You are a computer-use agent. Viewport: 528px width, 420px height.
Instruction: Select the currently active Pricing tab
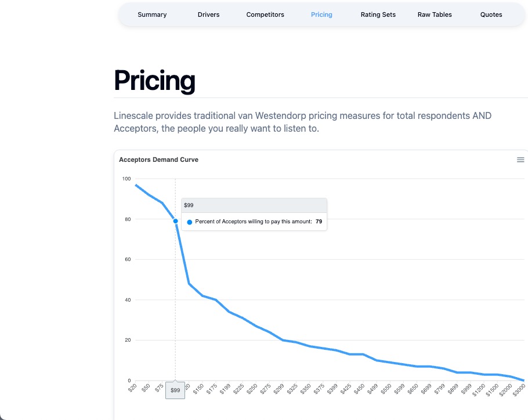coord(321,15)
